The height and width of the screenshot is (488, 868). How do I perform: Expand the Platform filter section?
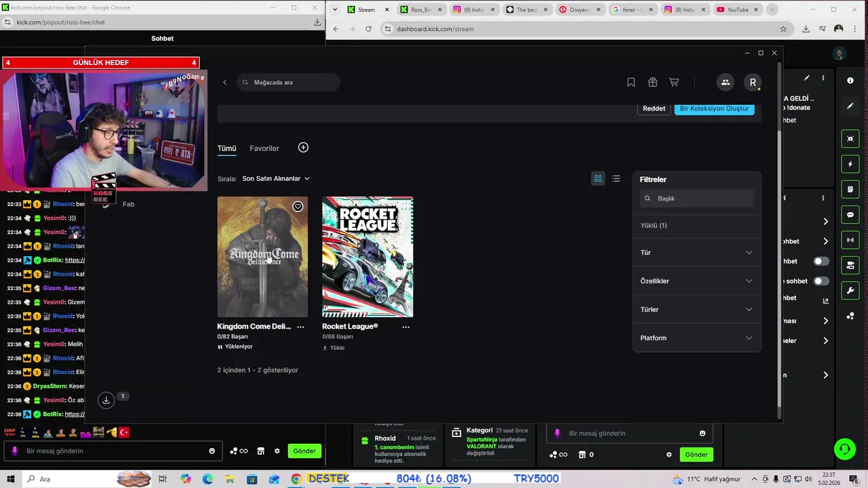(696, 338)
